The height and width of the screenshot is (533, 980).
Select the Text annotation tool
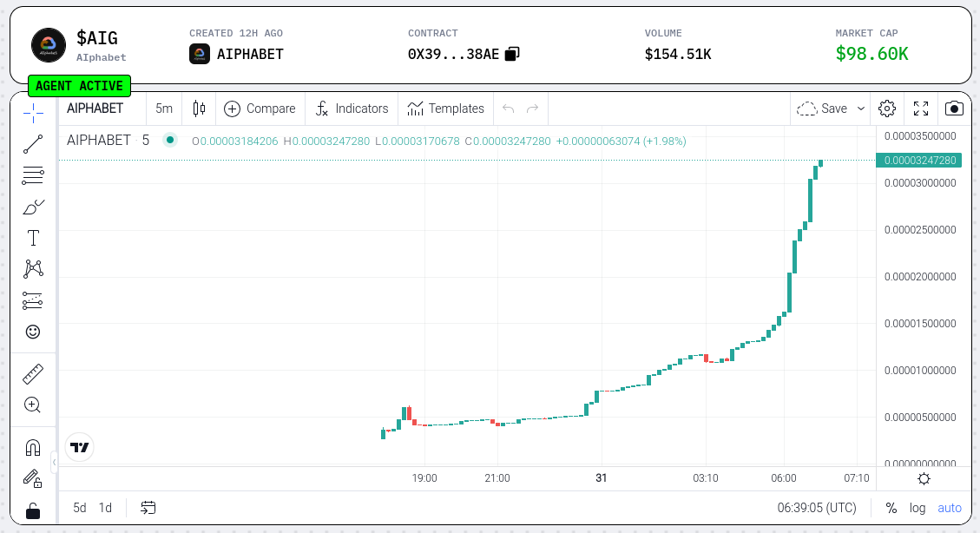(33, 238)
